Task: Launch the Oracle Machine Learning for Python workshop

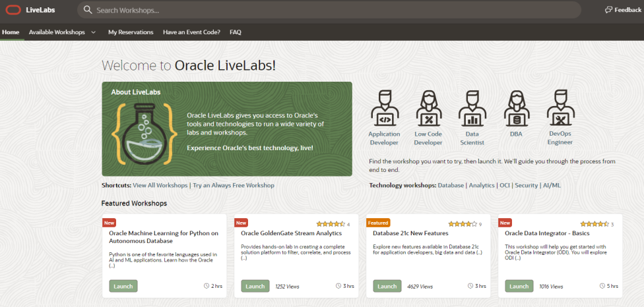Action: (x=123, y=286)
